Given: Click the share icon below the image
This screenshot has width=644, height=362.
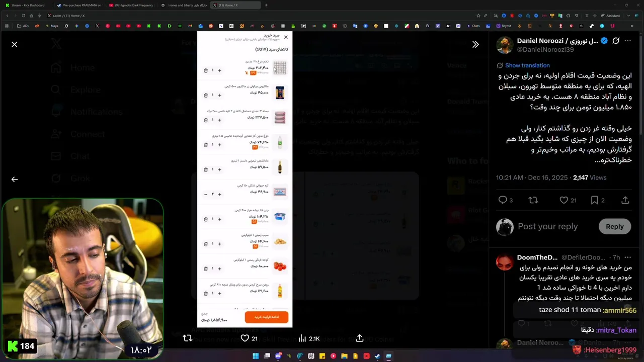Looking at the screenshot, I should pos(360,338).
